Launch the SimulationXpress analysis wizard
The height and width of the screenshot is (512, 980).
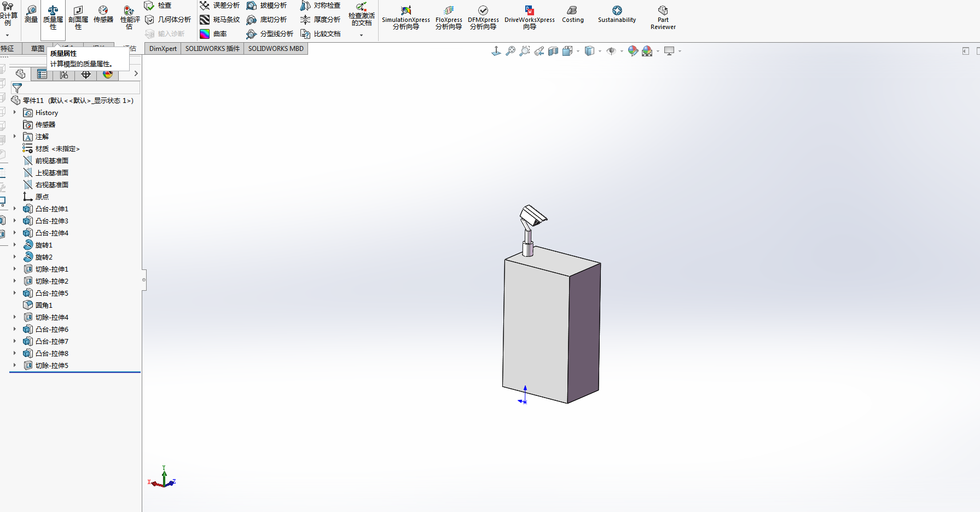point(405,18)
